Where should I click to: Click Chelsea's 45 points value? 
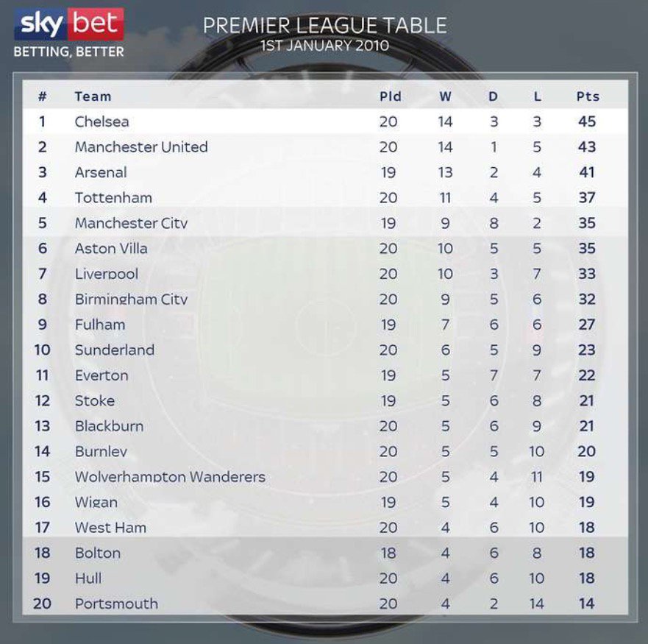point(587,121)
